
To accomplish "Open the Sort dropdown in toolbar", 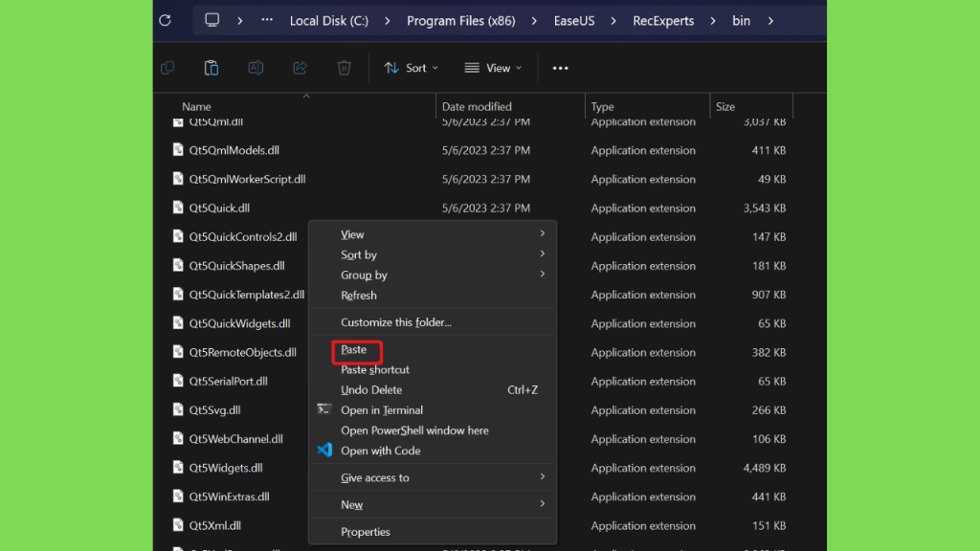I will (411, 68).
